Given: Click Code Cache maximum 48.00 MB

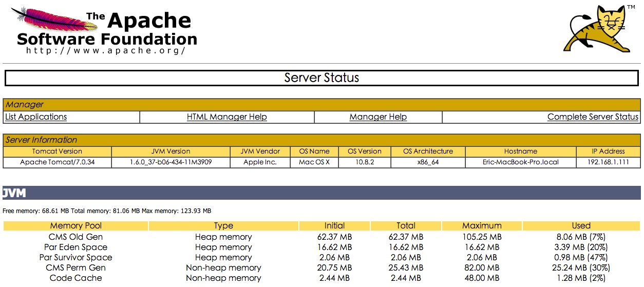Looking at the screenshot, I should point(482,278).
